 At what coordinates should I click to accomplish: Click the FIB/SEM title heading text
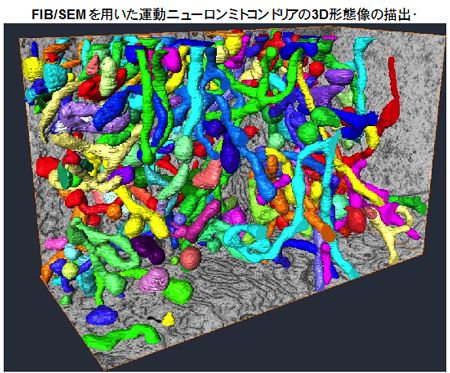click(x=224, y=14)
